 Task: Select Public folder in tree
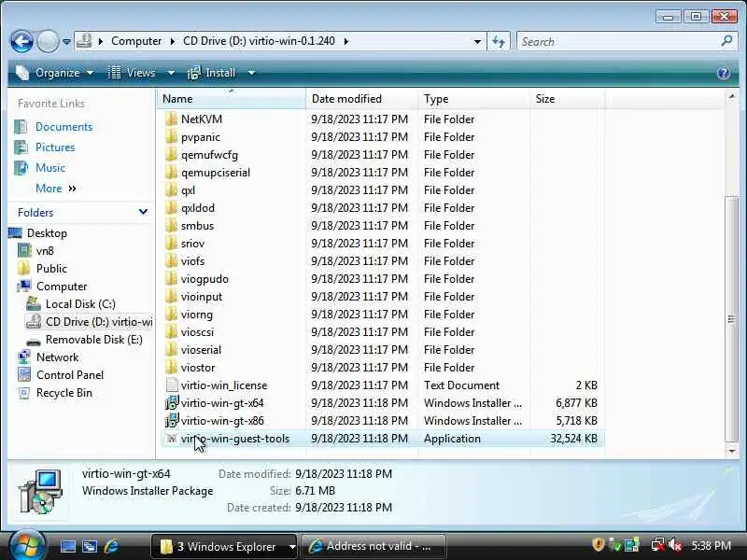[51, 269]
